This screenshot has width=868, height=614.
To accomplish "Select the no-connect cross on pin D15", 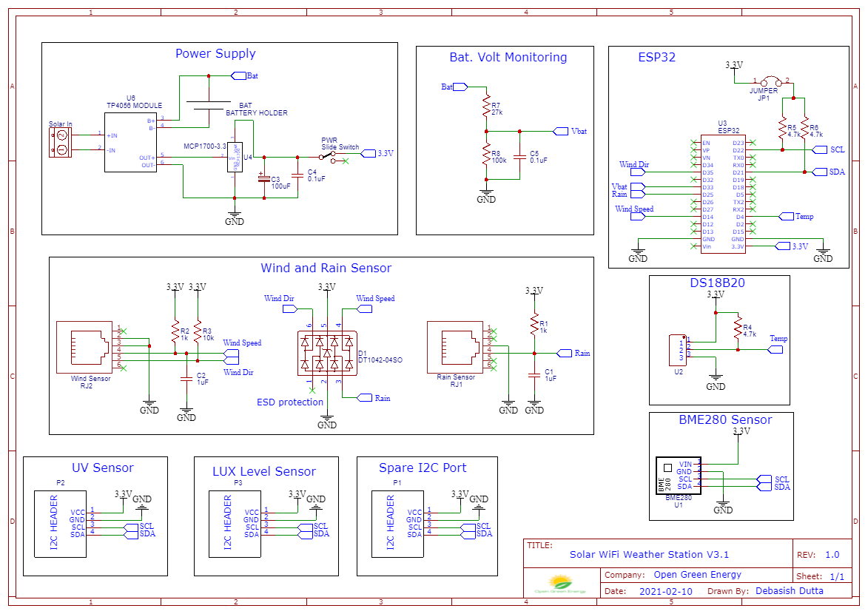I will pos(753,232).
